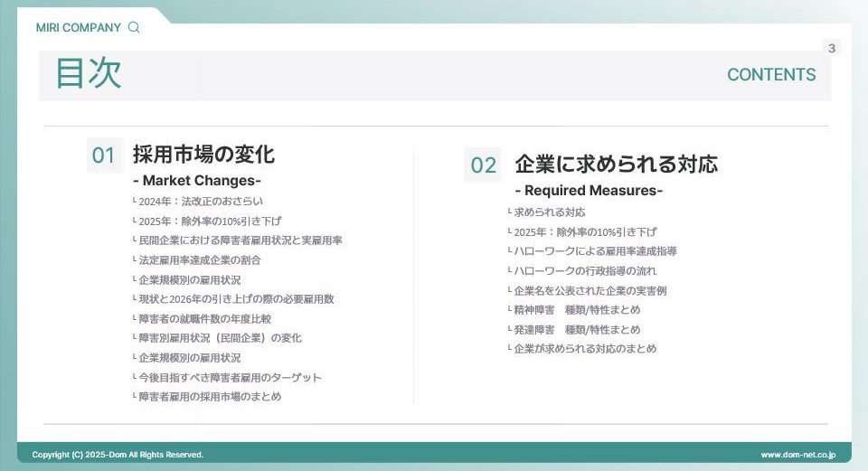The width and height of the screenshot is (868, 471).
Task: Click the CONTENTS header label
Action: tap(771, 75)
